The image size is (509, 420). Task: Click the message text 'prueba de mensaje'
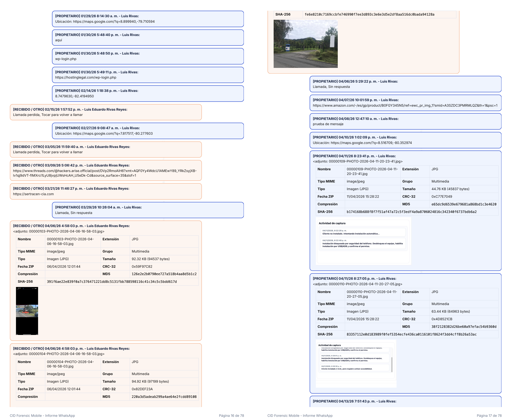coord(328,124)
